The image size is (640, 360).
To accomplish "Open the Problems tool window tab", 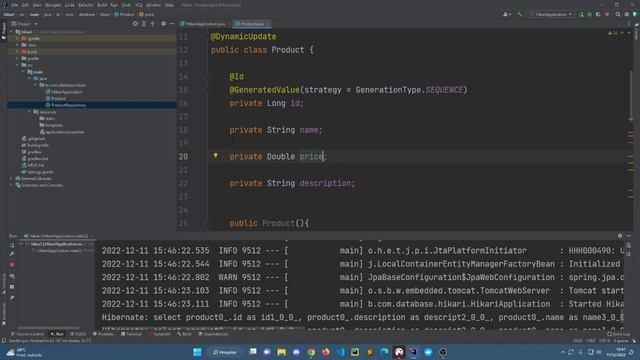I will [103, 334].
